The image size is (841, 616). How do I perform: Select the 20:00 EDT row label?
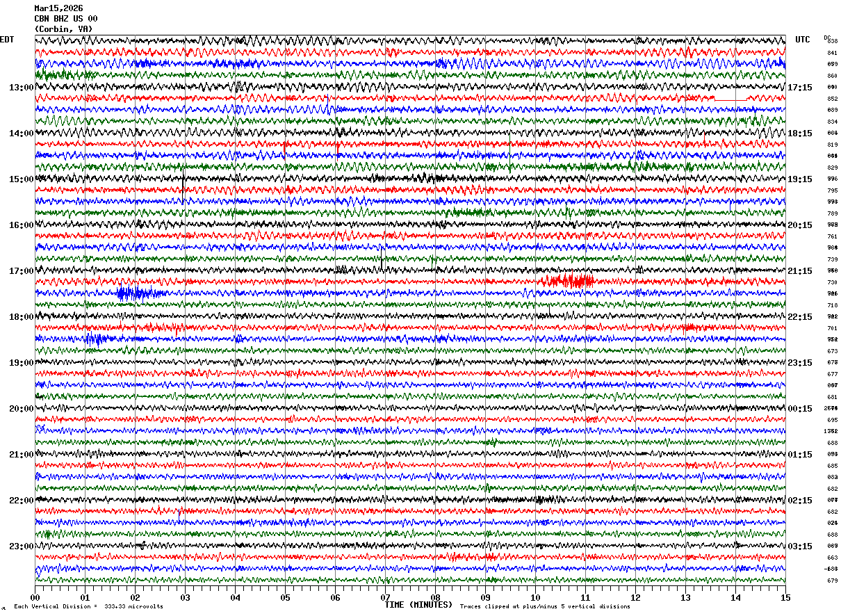[22, 409]
